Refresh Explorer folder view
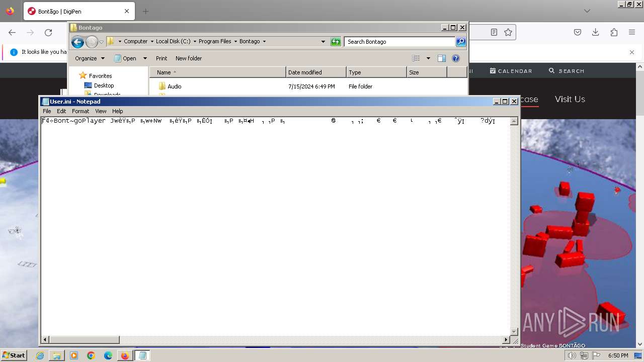644x362 pixels. click(336, 42)
